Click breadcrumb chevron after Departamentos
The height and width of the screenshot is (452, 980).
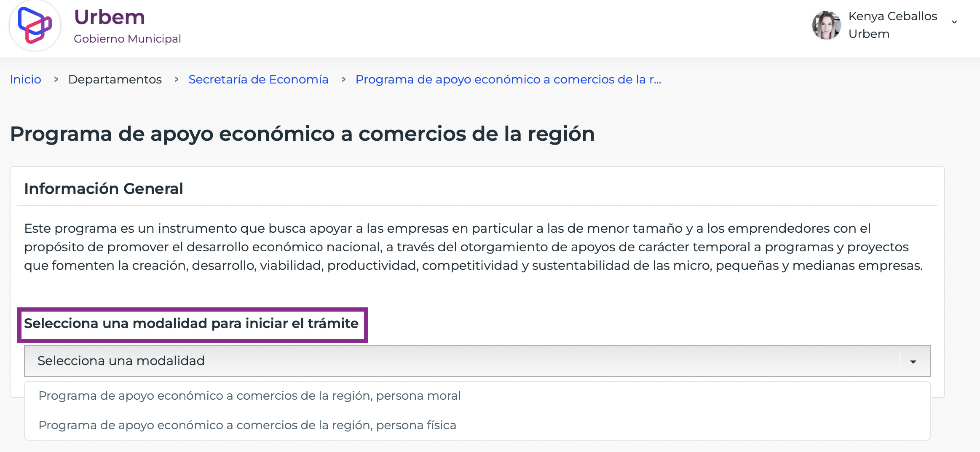pos(177,79)
